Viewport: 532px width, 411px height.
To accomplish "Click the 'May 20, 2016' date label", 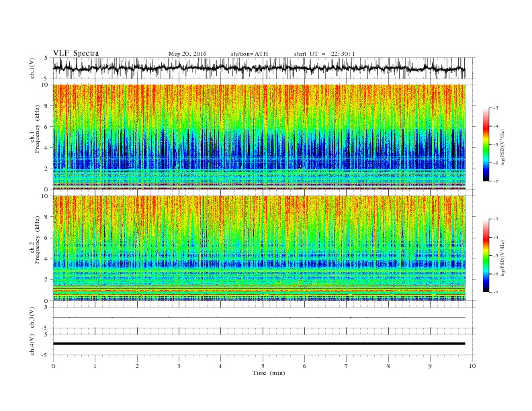I will (187, 54).
